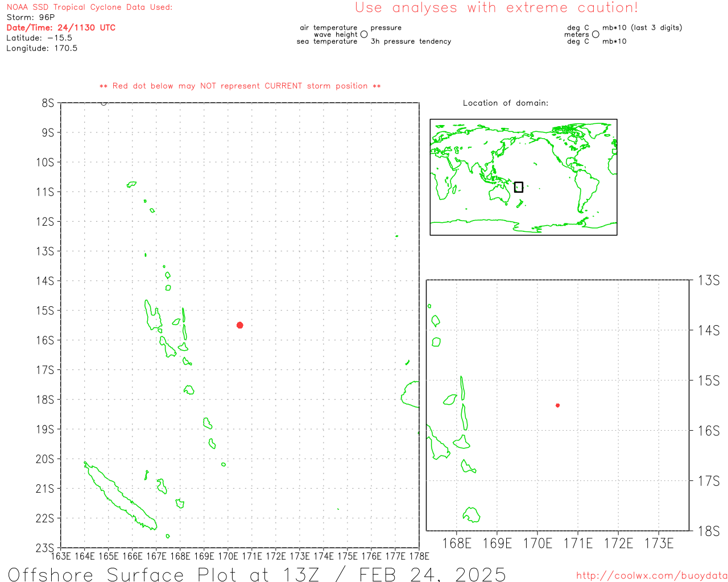
Task: Click the small station circle at top near 8S
Action: [x=104, y=103]
